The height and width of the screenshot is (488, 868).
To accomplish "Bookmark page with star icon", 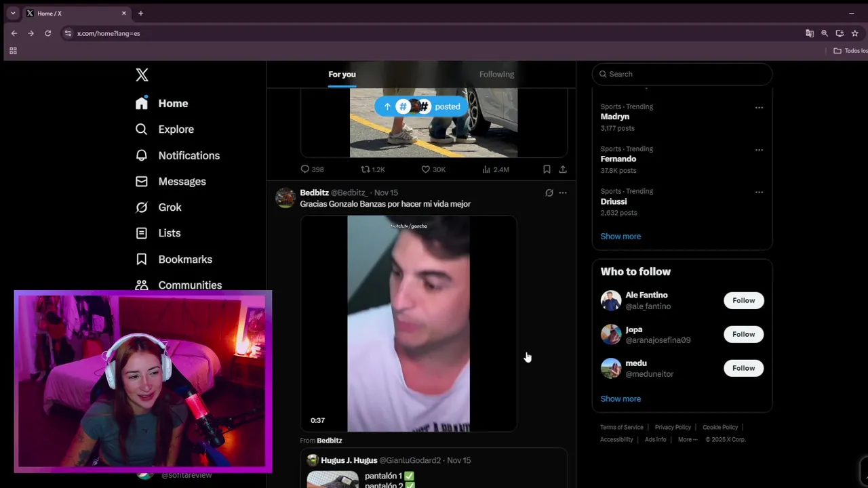I will [x=855, y=33].
